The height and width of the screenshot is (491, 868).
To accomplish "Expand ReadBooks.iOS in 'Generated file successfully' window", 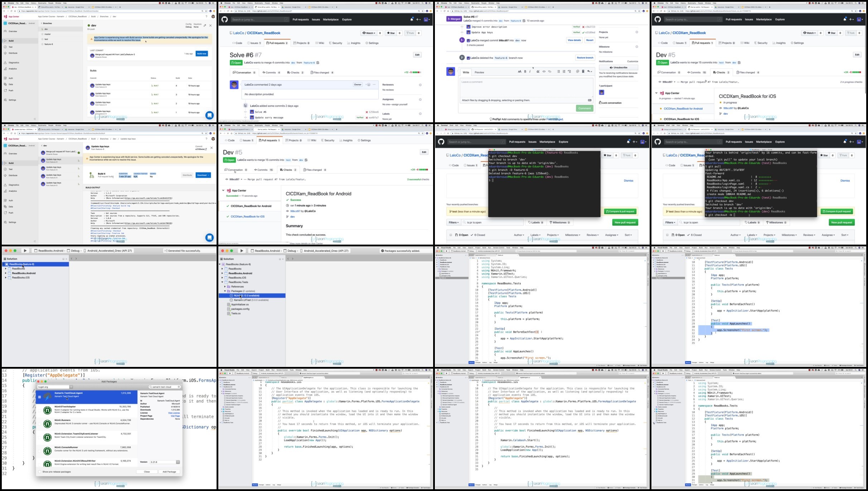I will [x=5, y=278].
